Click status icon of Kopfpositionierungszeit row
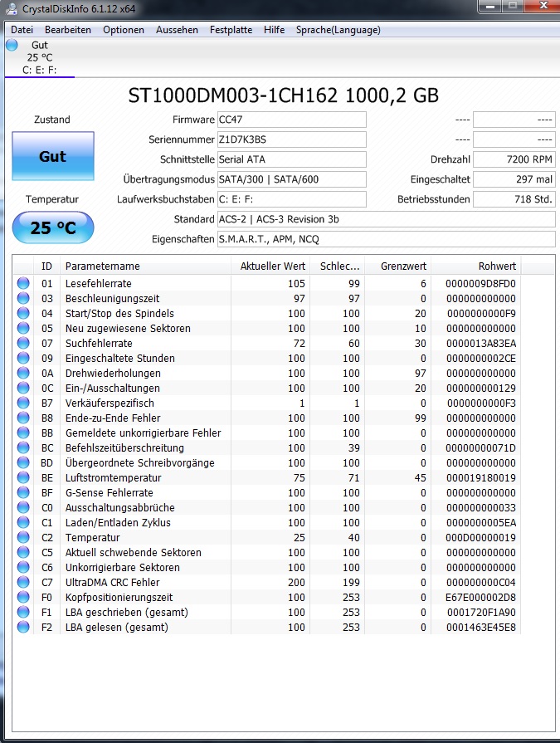The width and height of the screenshot is (560, 743). coord(23,597)
